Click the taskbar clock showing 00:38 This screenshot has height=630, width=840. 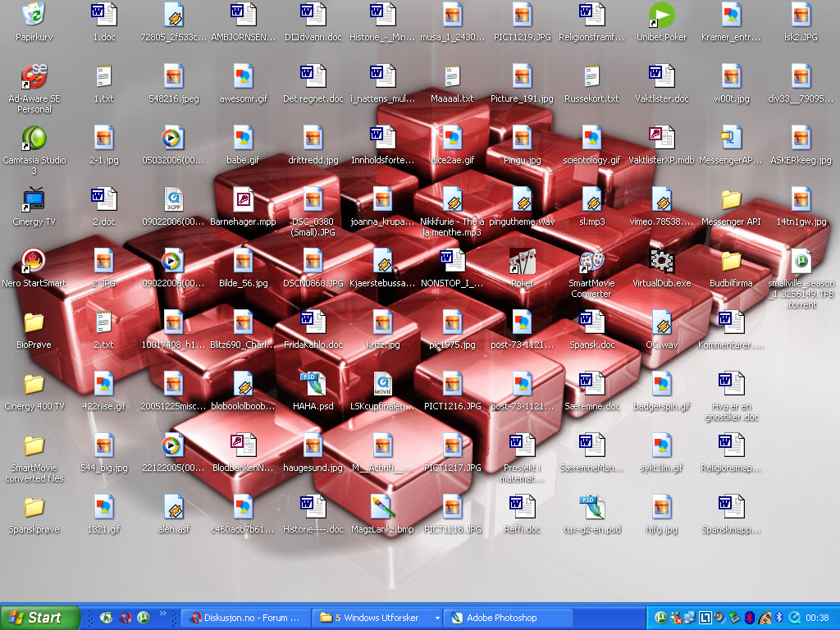[x=817, y=618]
